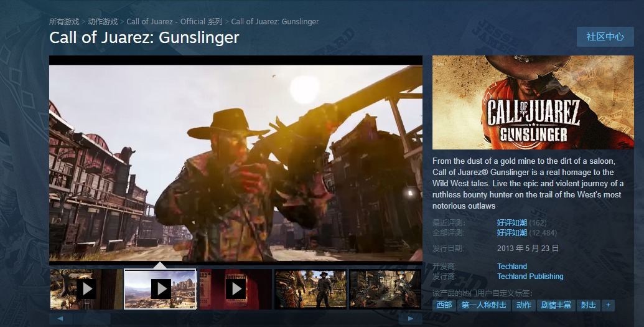Open the 所有游戏 breadcrumb link
The image size is (644, 327).
64,21
